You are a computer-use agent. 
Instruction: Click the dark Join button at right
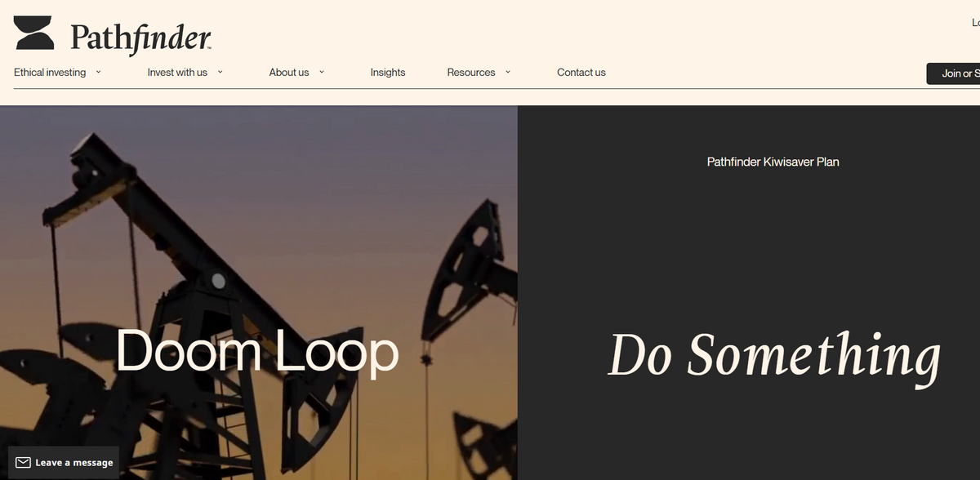(953, 73)
